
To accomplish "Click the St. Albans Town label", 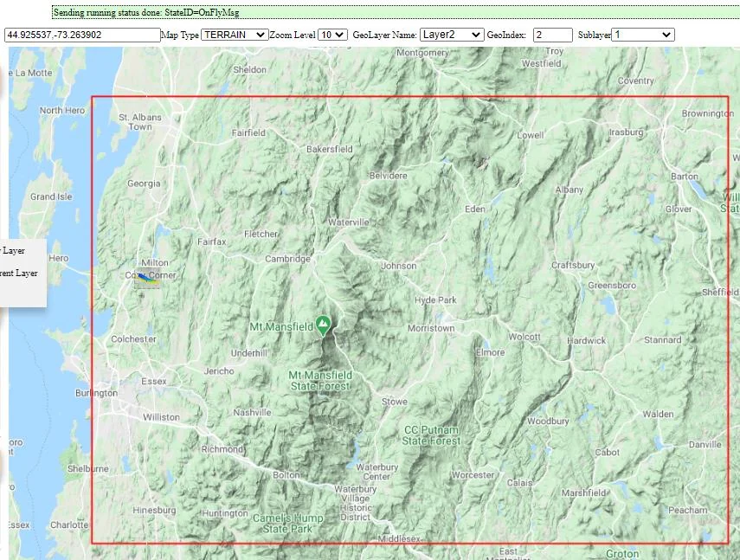I will (140, 122).
